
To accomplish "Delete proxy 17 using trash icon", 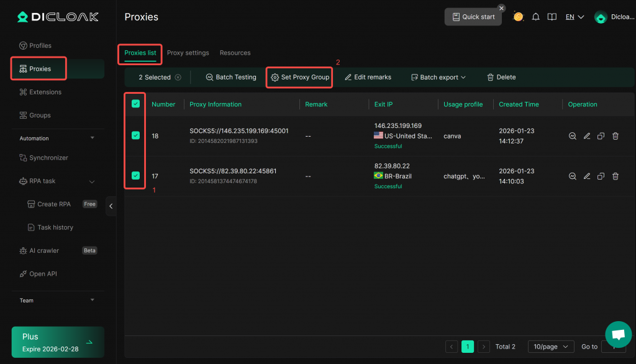I will click(616, 176).
